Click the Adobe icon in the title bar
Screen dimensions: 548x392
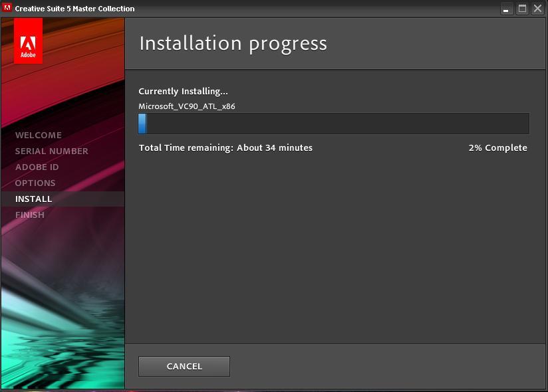[x=9, y=8]
